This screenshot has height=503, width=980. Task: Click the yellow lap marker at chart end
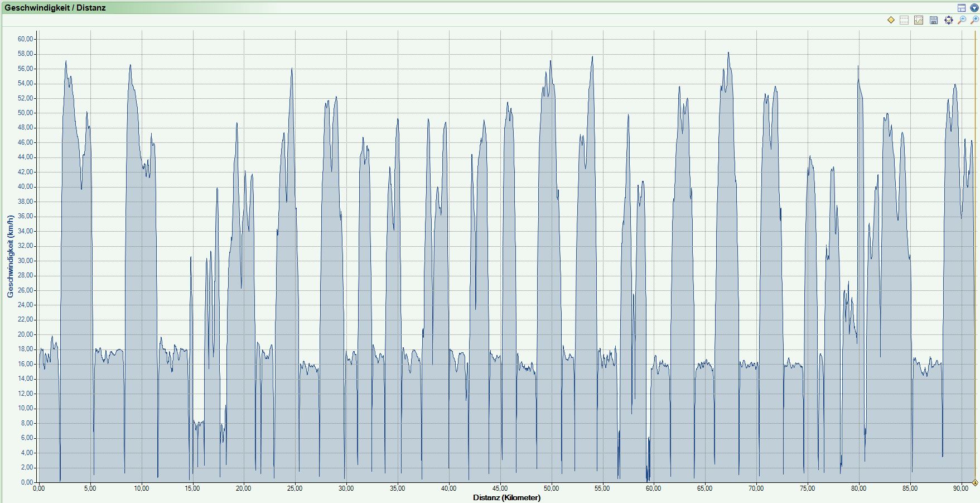[975, 482]
